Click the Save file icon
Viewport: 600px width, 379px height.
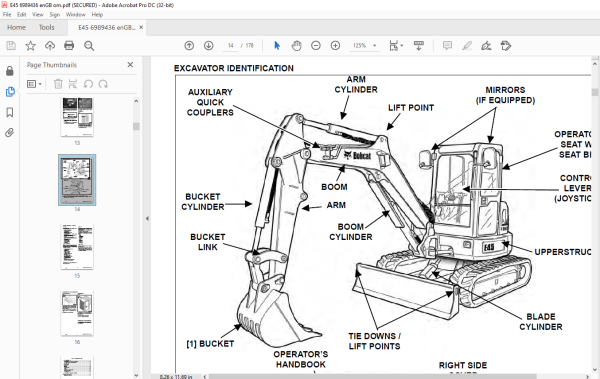11,46
